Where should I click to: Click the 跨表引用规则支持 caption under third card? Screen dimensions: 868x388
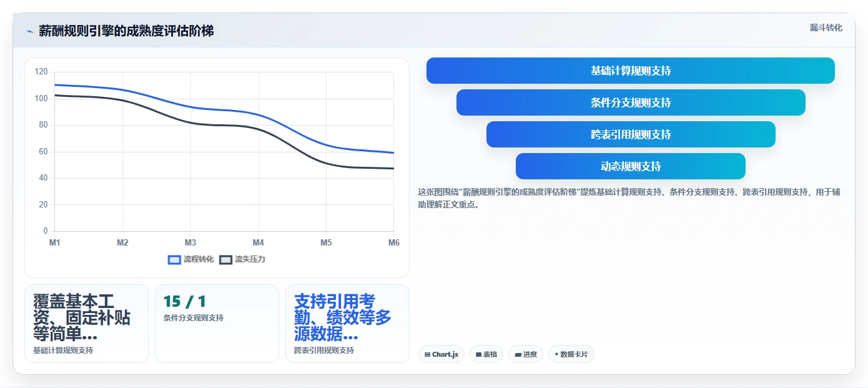click(x=324, y=351)
